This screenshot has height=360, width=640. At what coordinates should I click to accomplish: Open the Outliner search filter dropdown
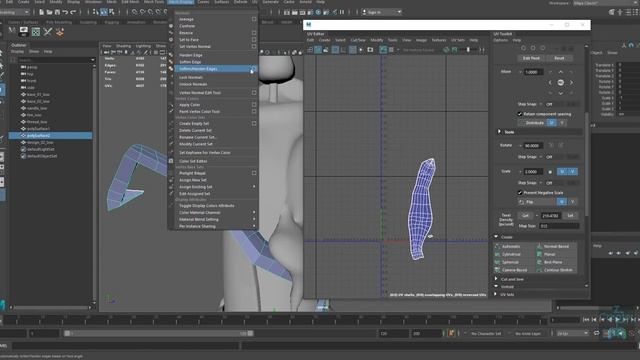[x=93, y=60]
